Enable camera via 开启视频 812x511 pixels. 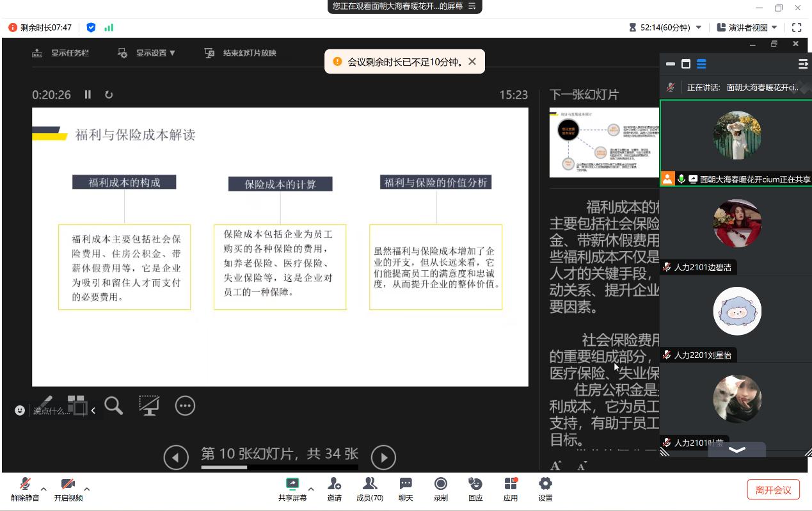(x=67, y=488)
